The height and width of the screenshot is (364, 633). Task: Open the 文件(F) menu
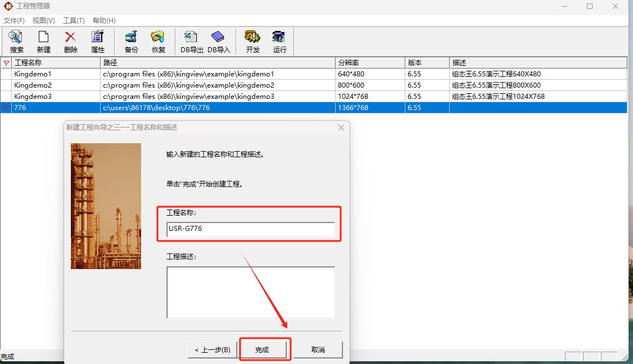tap(14, 21)
